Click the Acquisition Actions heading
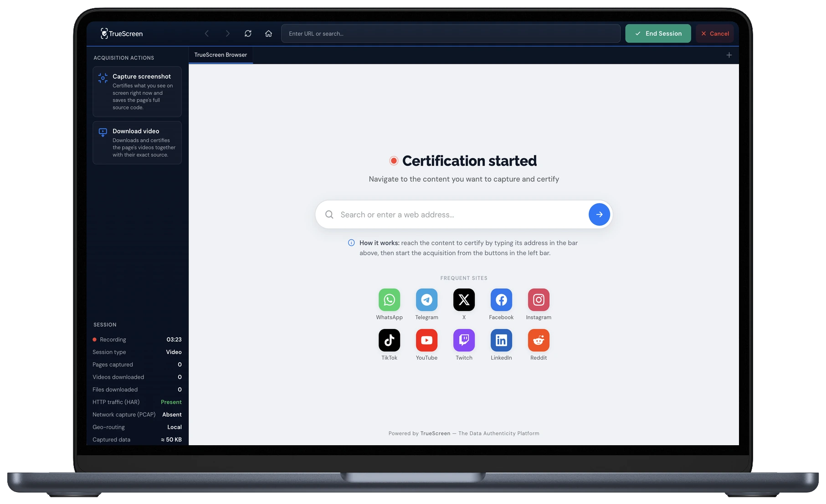Image resolution: width=826 pixels, height=504 pixels. click(x=123, y=58)
